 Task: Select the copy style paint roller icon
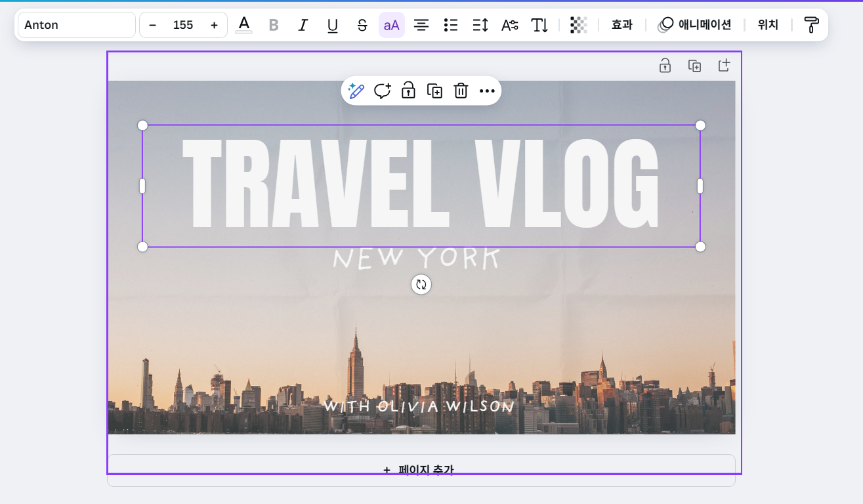pyautogui.click(x=811, y=25)
